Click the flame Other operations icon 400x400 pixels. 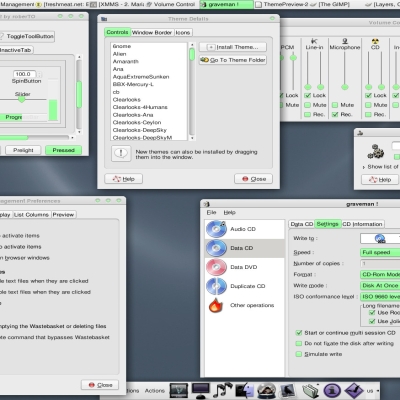pyautogui.click(x=215, y=305)
